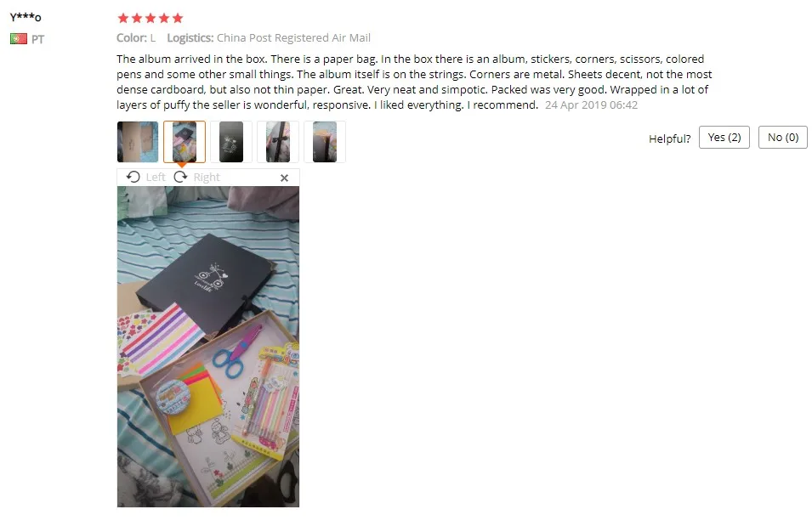Click China Post Registered Air Mail text

(x=293, y=37)
